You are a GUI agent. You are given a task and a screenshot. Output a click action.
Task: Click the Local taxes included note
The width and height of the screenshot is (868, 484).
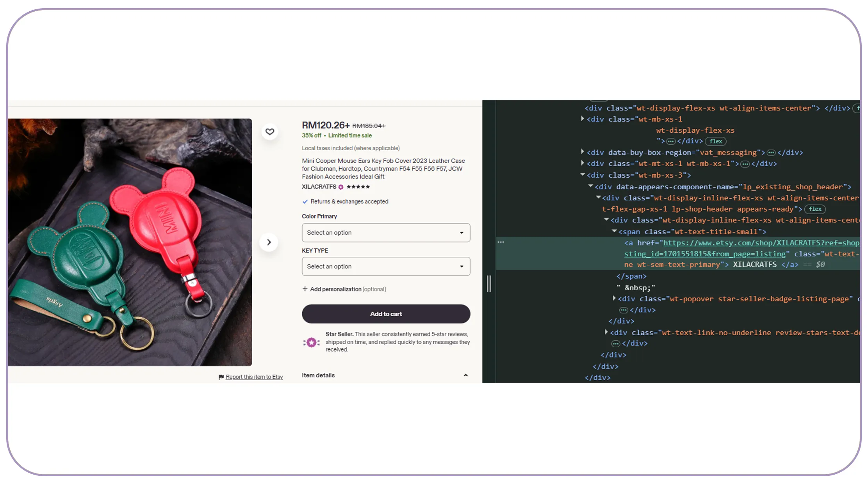tap(351, 148)
